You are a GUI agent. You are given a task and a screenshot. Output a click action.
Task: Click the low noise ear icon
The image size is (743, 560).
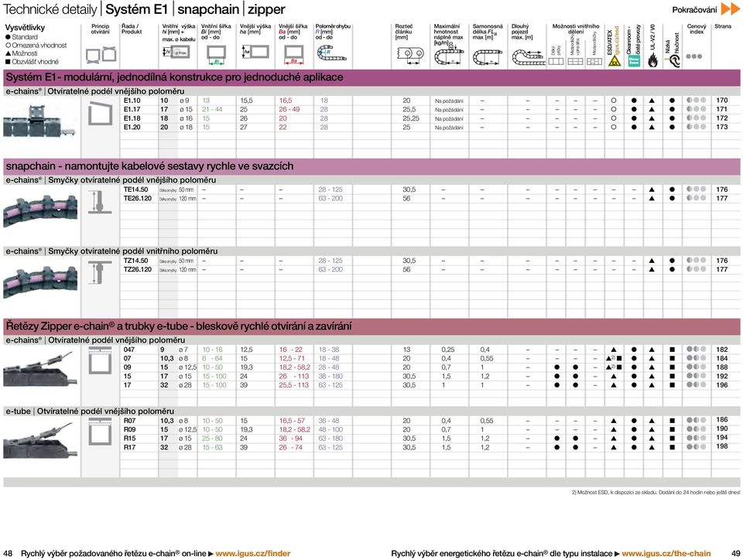(x=673, y=60)
